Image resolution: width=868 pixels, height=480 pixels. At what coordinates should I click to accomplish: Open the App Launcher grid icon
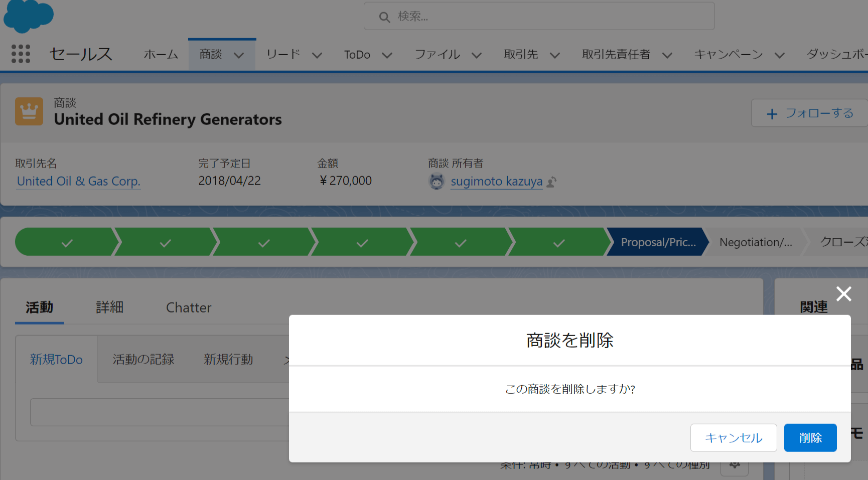tap(21, 54)
